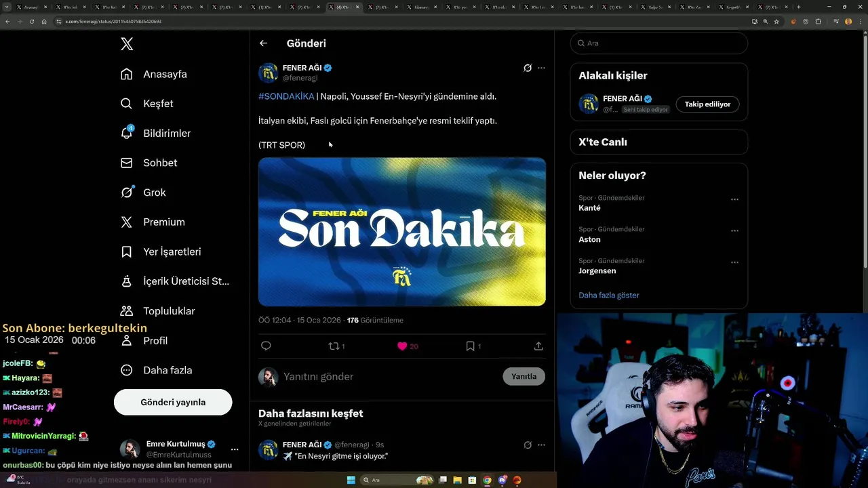The height and width of the screenshot is (488, 868).
Task: Expand the Daha fazla menu
Action: [x=156, y=370]
